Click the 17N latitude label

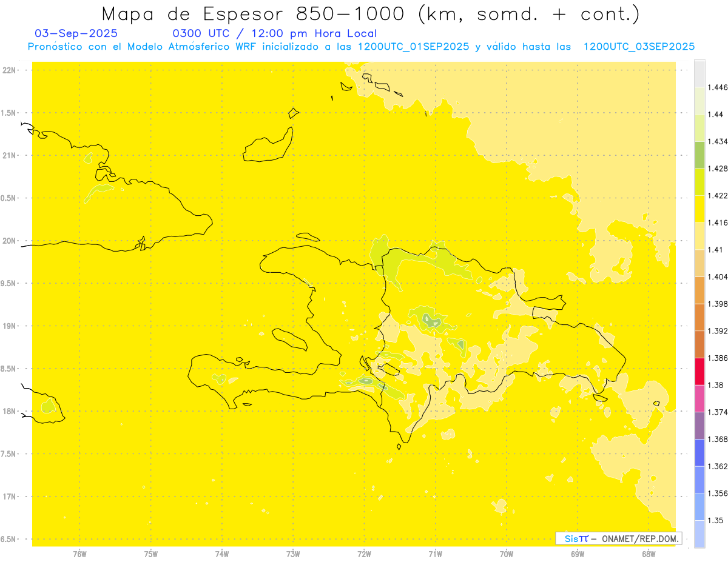click(x=9, y=497)
